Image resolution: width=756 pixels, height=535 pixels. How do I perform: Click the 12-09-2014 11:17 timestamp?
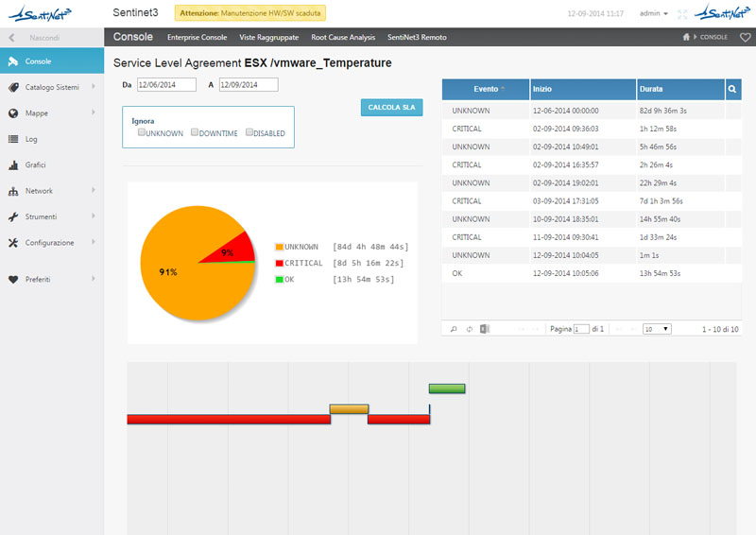coord(595,13)
